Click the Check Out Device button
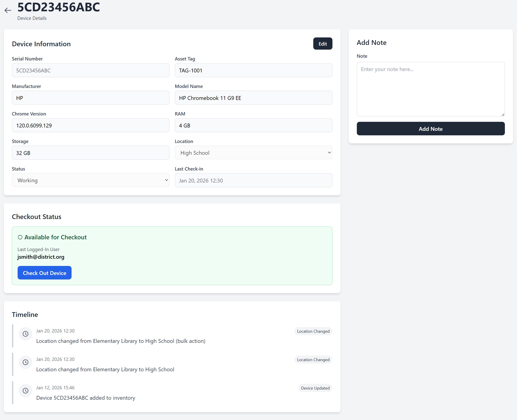Viewport: 520px width, 420px height. [x=44, y=273]
